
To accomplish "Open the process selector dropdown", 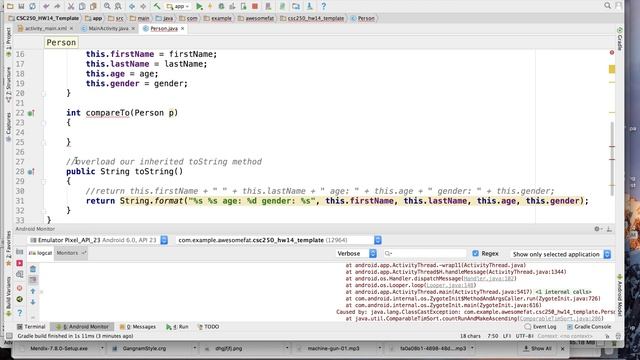I will tap(279, 240).
